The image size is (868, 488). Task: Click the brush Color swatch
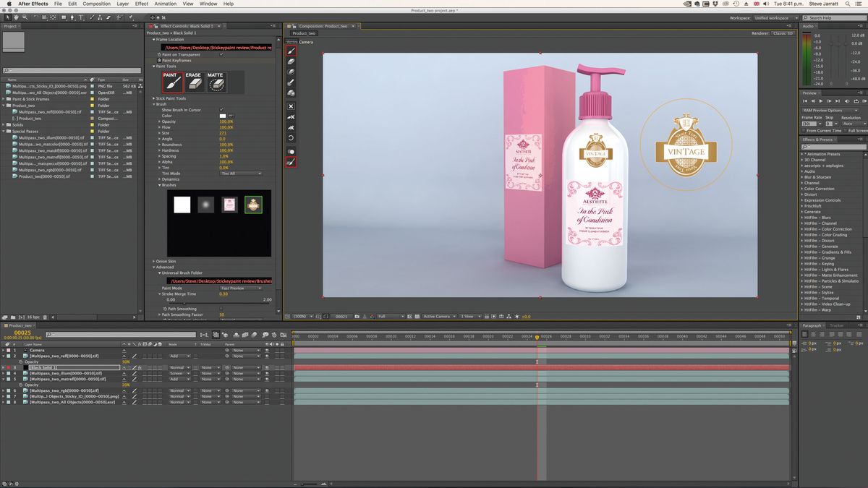tap(223, 116)
